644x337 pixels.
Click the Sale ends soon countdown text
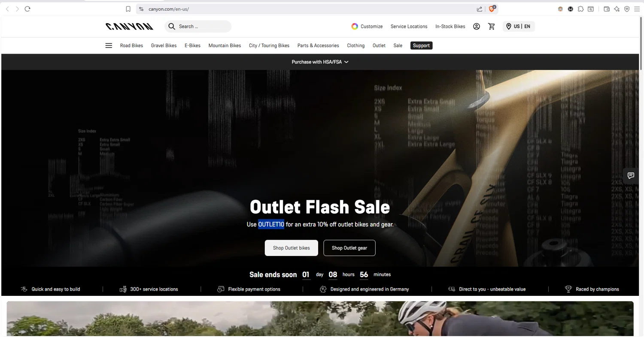tap(273, 274)
